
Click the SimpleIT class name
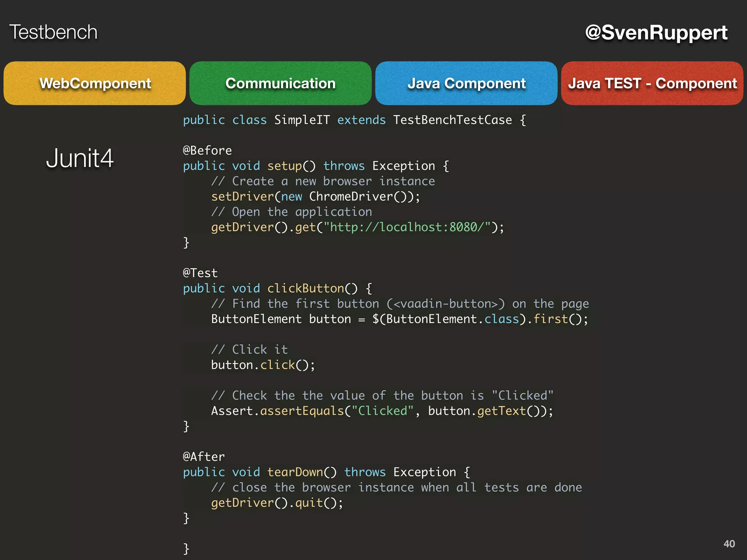click(302, 120)
